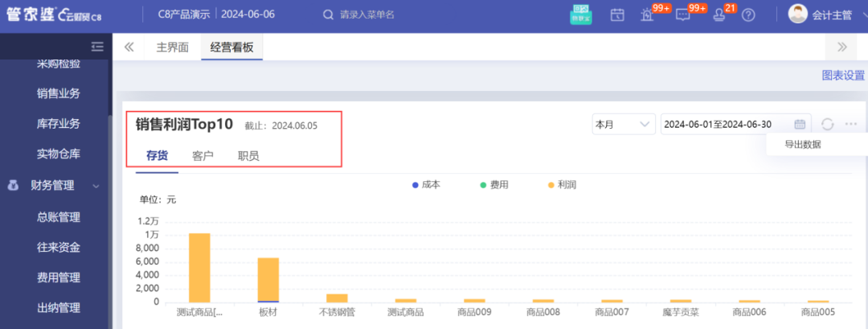Refresh the sales profit chart
The height and width of the screenshot is (329, 868).
pos(828,124)
